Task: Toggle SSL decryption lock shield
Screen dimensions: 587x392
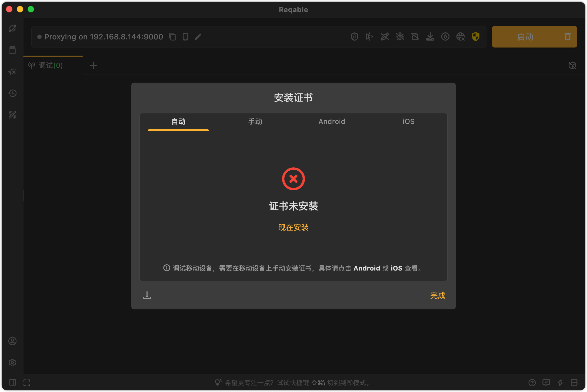Action: [x=355, y=36]
